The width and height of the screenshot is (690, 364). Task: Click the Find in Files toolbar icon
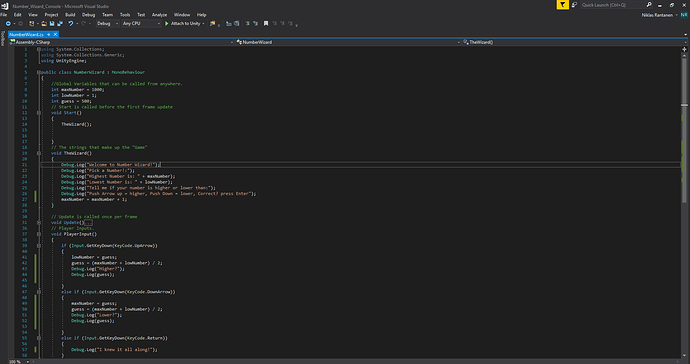(x=213, y=23)
